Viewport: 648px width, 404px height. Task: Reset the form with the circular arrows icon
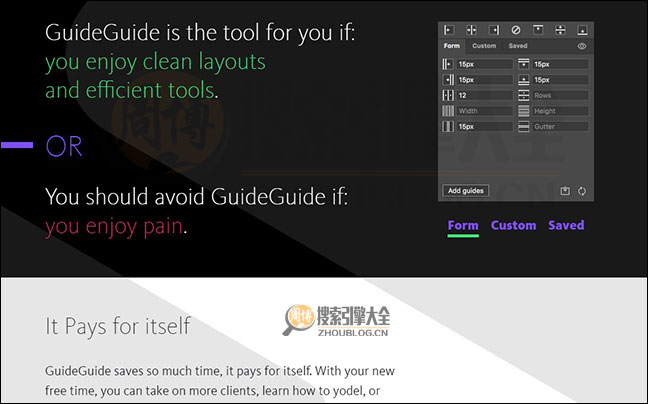click(x=582, y=191)
